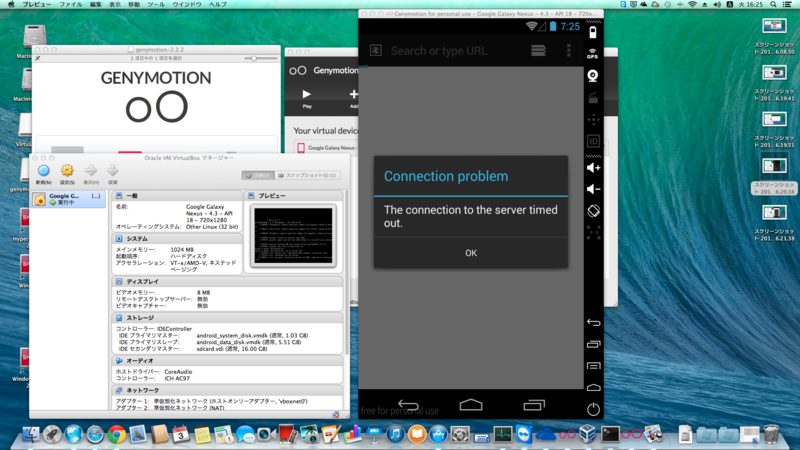Open the ディスプレイ section header

tap(228, 281)
